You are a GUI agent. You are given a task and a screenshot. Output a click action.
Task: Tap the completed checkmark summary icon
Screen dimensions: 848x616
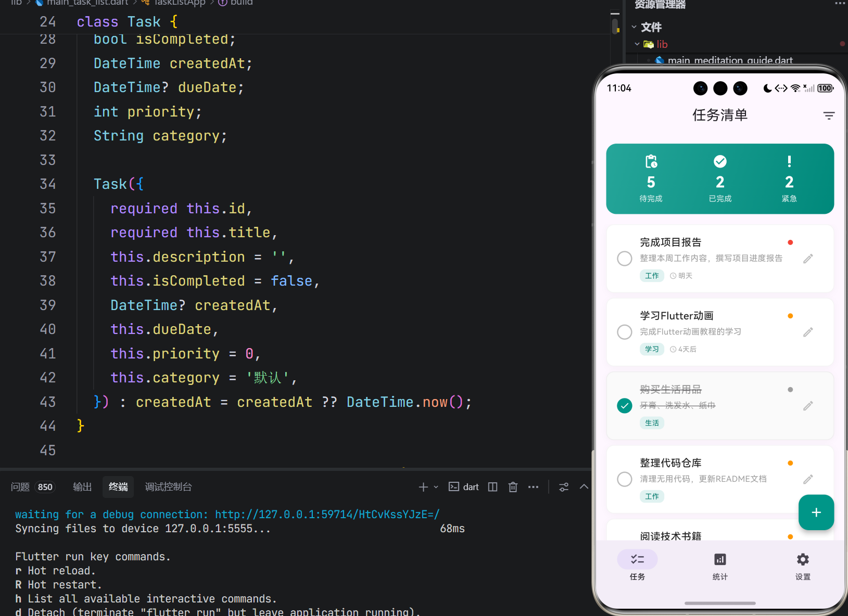(x=720, y=161)
